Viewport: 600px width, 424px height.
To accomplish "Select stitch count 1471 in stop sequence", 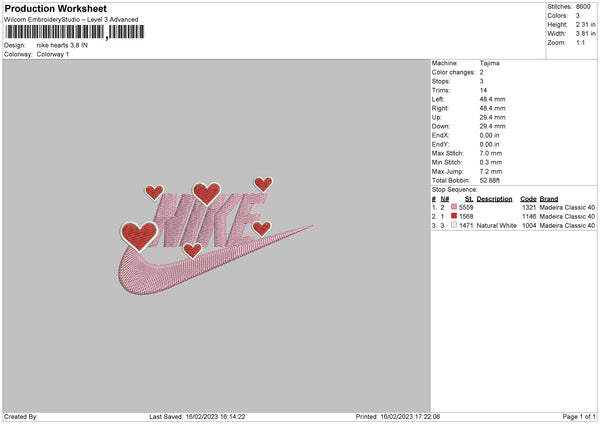I will pyautogui.click(x=466, y=226).
